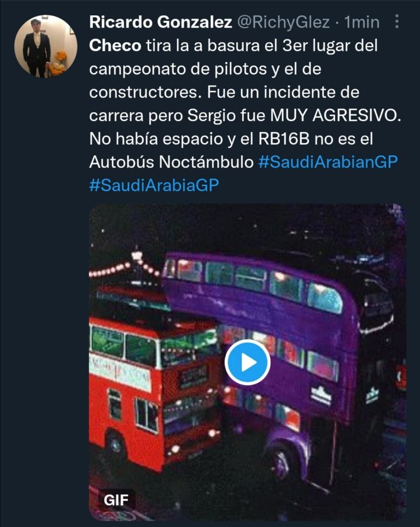Open Ricardo Gonzalez's profile picture
420x527 pixels.
pos(46,47)
